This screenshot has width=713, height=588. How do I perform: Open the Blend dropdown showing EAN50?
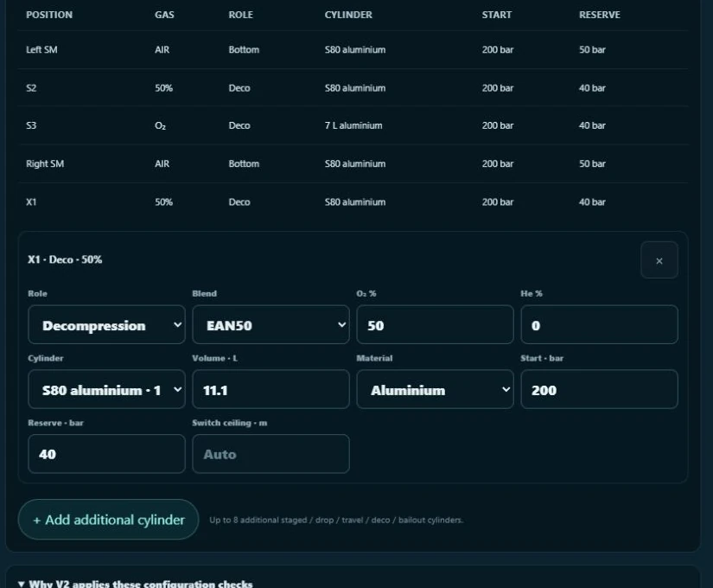pyautogui.click(x=271, y=325)
